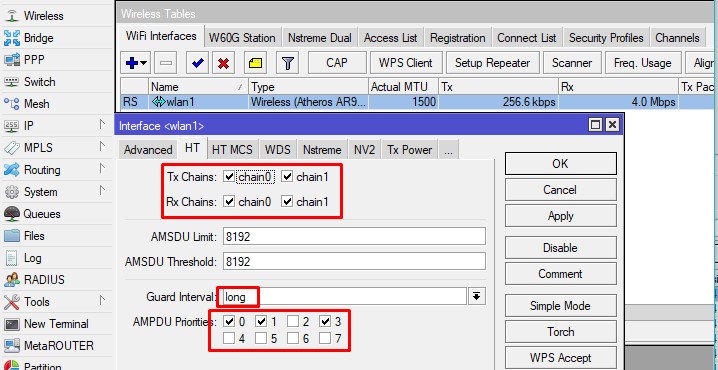
Task: Switch to Access List tab
Action: [391, 38]
